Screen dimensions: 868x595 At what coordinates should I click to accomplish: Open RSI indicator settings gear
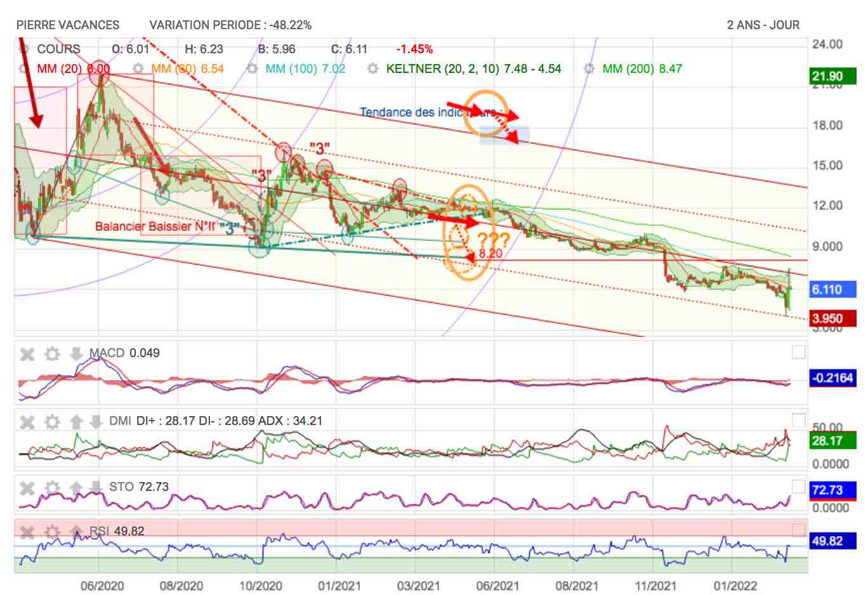click(x=52, y=532)
